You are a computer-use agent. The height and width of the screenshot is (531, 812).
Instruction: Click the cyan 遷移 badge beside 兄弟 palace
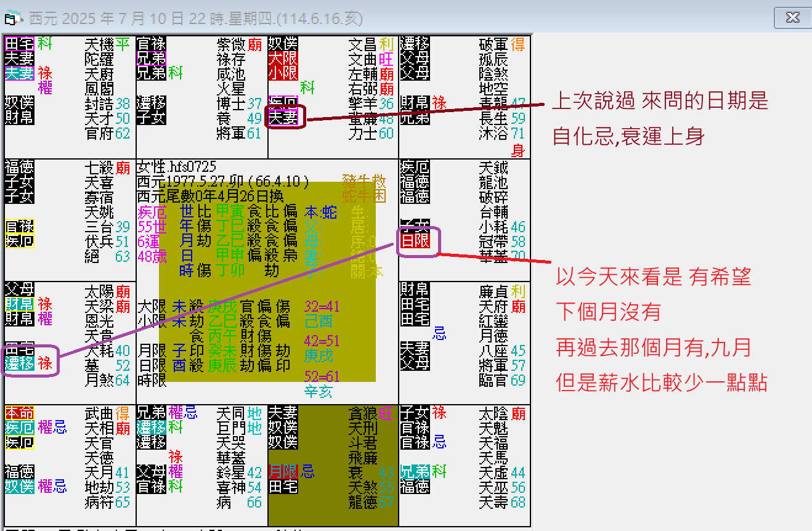tap(151, 428)
